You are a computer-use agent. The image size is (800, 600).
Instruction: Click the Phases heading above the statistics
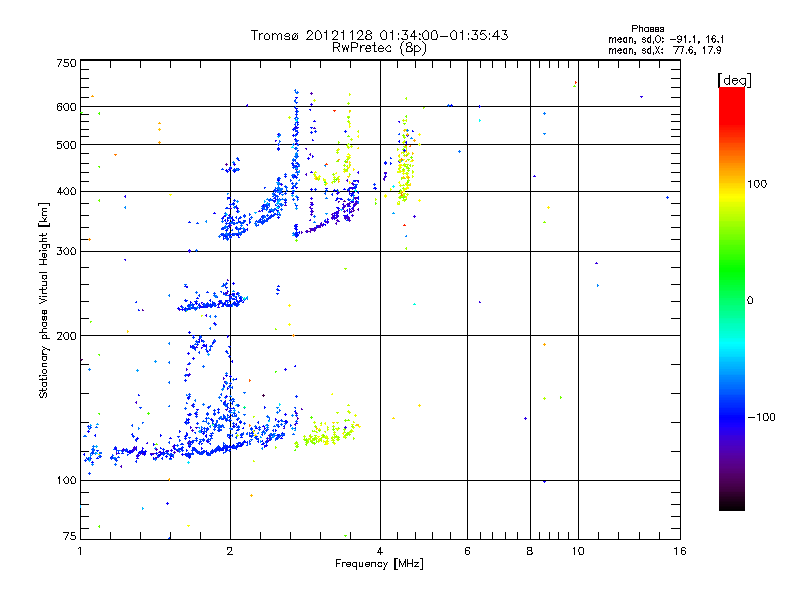[x=647, y=29]
